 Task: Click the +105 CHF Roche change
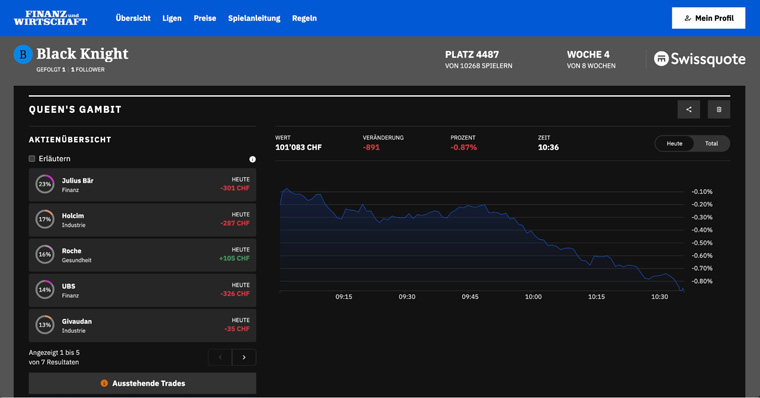coord(235,258)
